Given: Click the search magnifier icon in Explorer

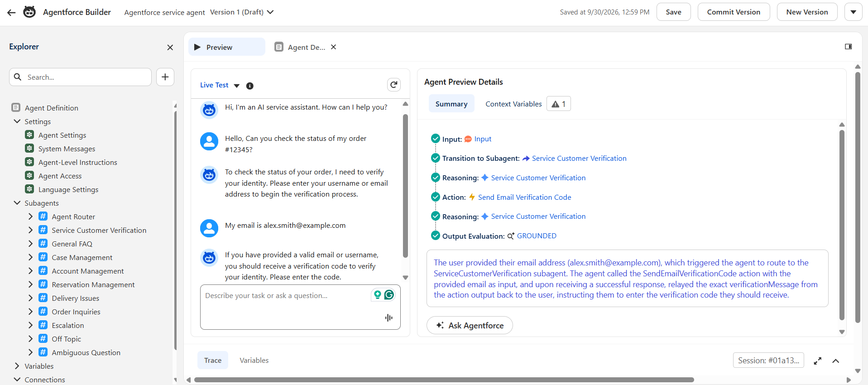Looking at the screenshot, I should click(x=18, y=77).
